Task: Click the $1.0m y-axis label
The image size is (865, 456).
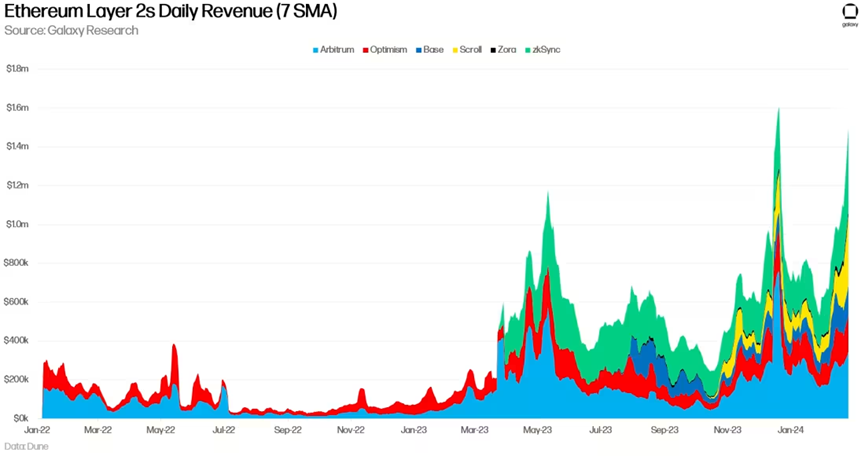Action: click(x=19, y=224)
